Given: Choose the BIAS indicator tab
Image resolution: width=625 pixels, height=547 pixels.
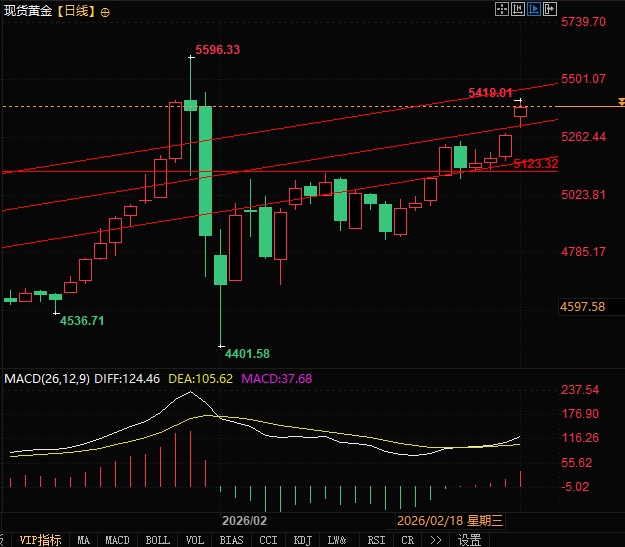Looking at the screenshot, I should 231,540.
